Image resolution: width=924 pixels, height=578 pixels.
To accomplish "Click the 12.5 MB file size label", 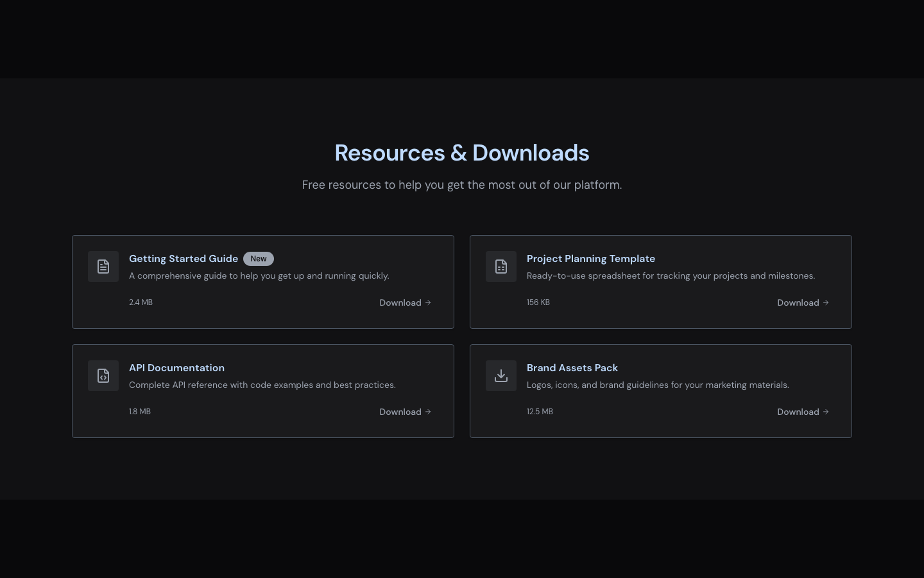I will tap(540, 412).
